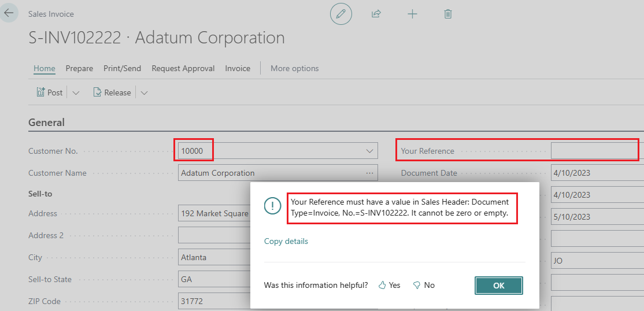Screen dimensions: 644x311
Task: Click the share icon
Action: tap(376, 14)
